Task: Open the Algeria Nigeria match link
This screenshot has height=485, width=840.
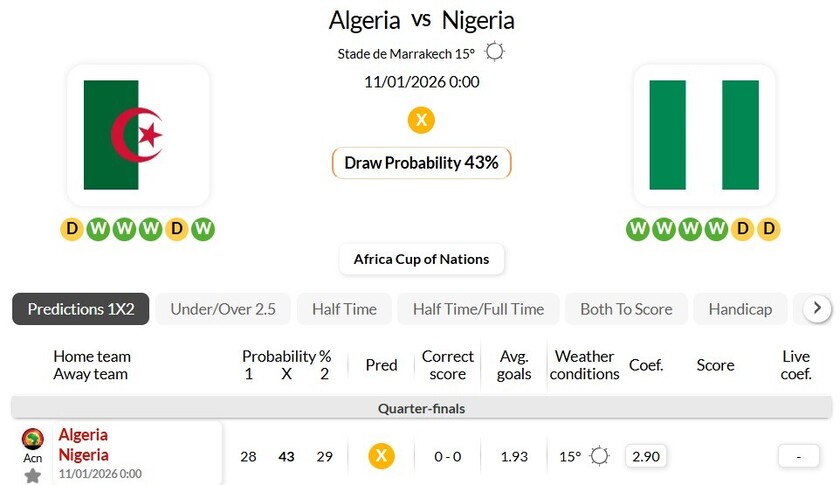Action: [84, 445]
